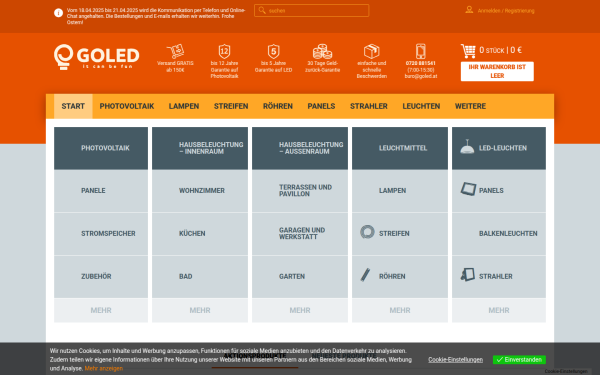The height and width of the screenshot is (375, 600).
Task: Click the money-back coins icon
Action: pos(322,51)
